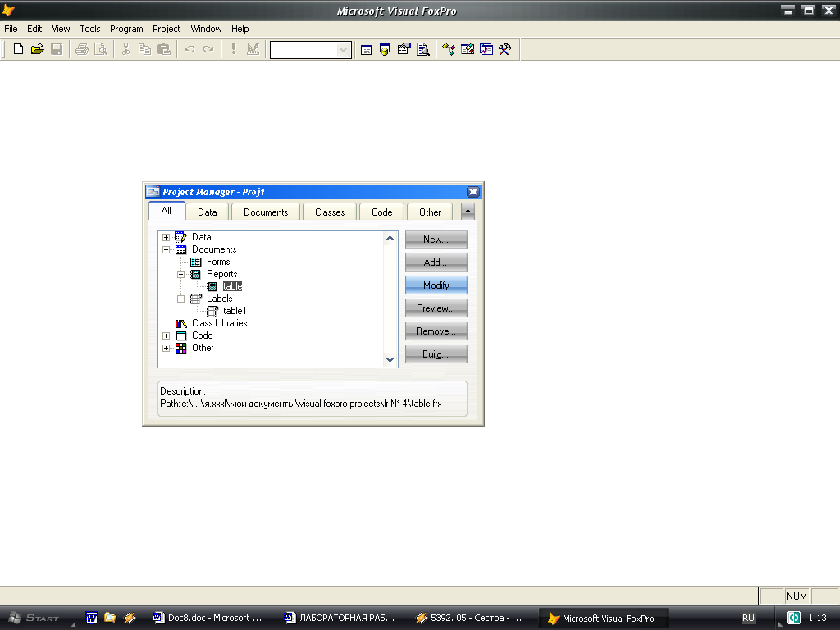Expand the Data tree node
The height and width of the screenshot is (630, 840).
click(166, 237)
